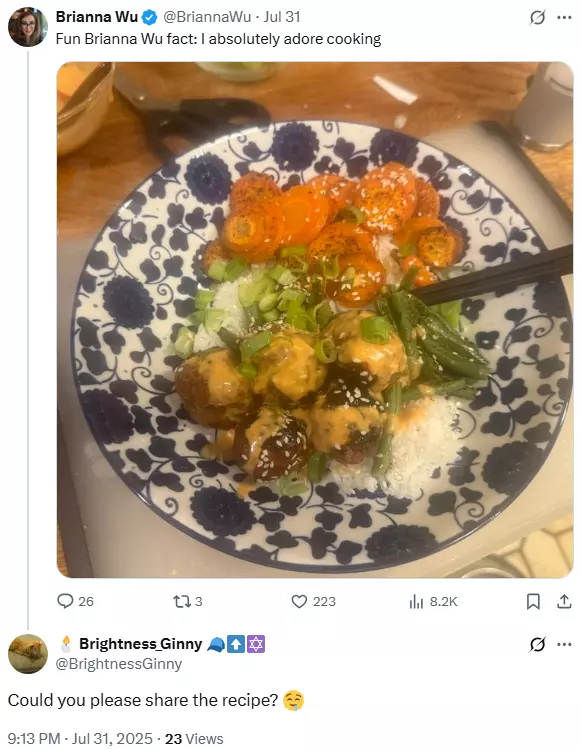Screen dimensions: 581x750
Task: Click the @BriannaWu handle
Action: 207,17
